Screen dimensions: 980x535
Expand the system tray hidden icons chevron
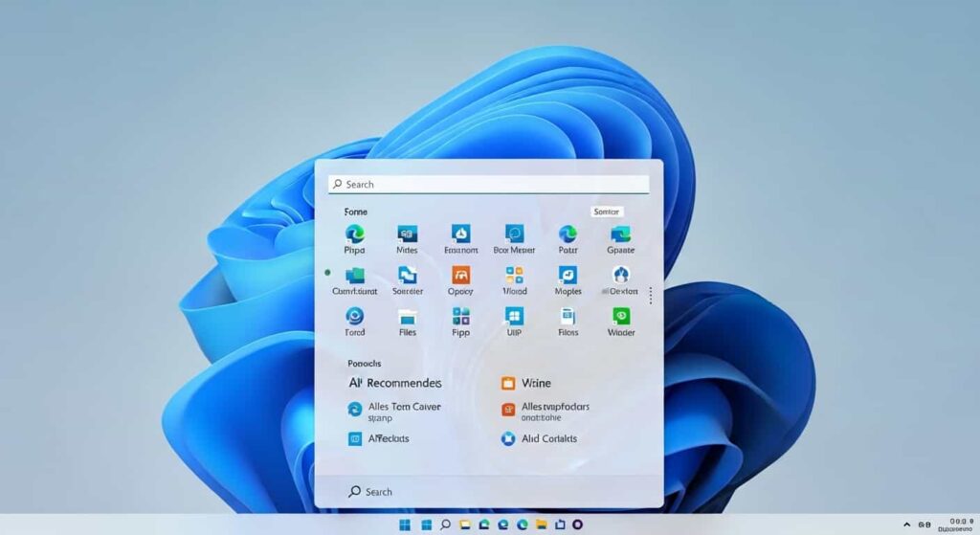[x=907, y=524]
